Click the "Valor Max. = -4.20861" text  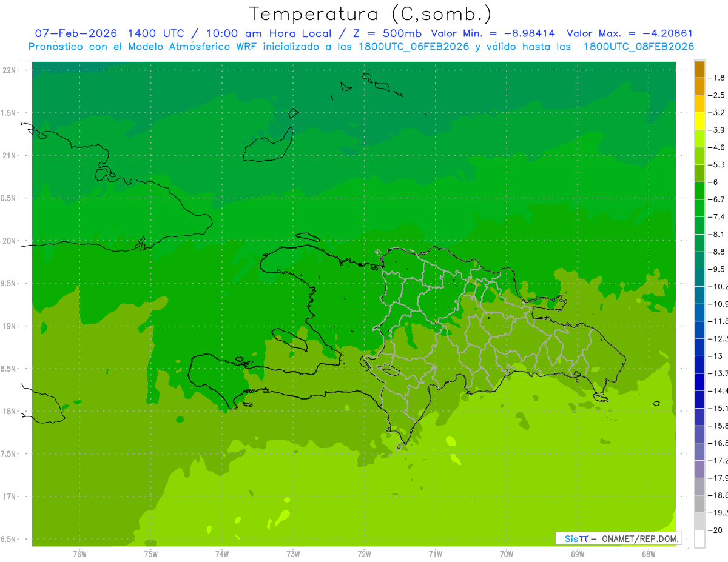click(630, 33)
